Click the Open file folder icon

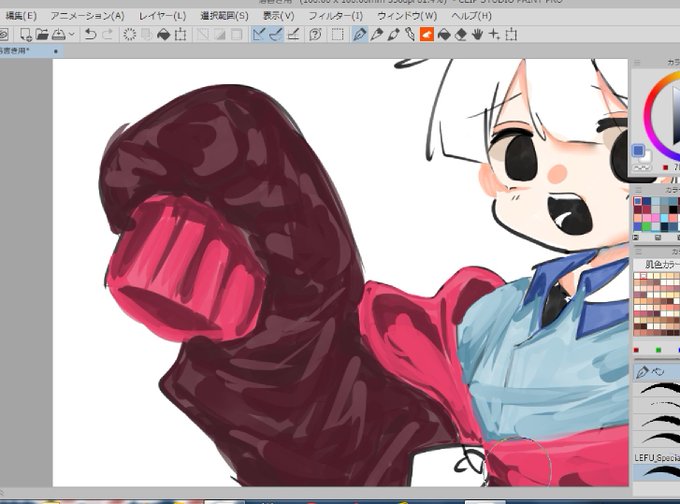click(x=42, y=34)
